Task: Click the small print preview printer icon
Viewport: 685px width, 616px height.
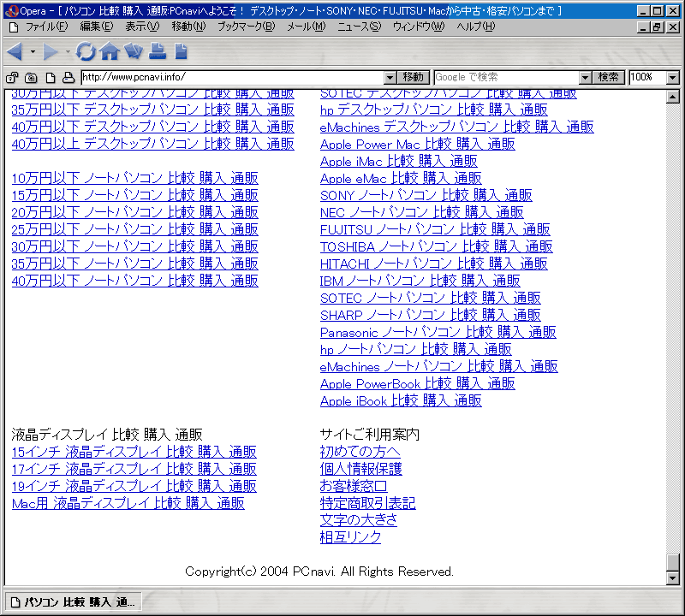Action: [68, 78]
